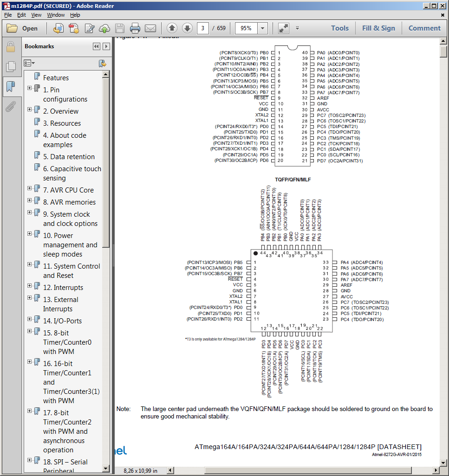
Task: Click the page number input field
Action: click(202, 28)
